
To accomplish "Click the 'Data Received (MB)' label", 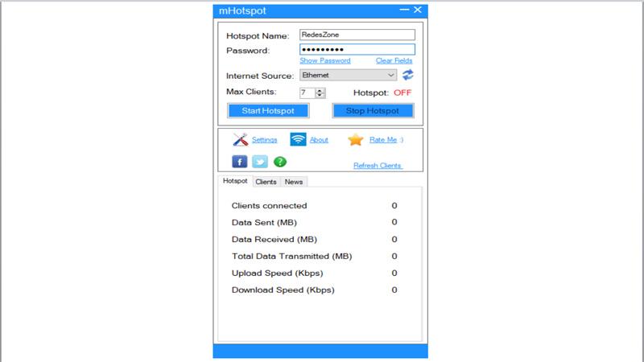I will click(274, 239).
